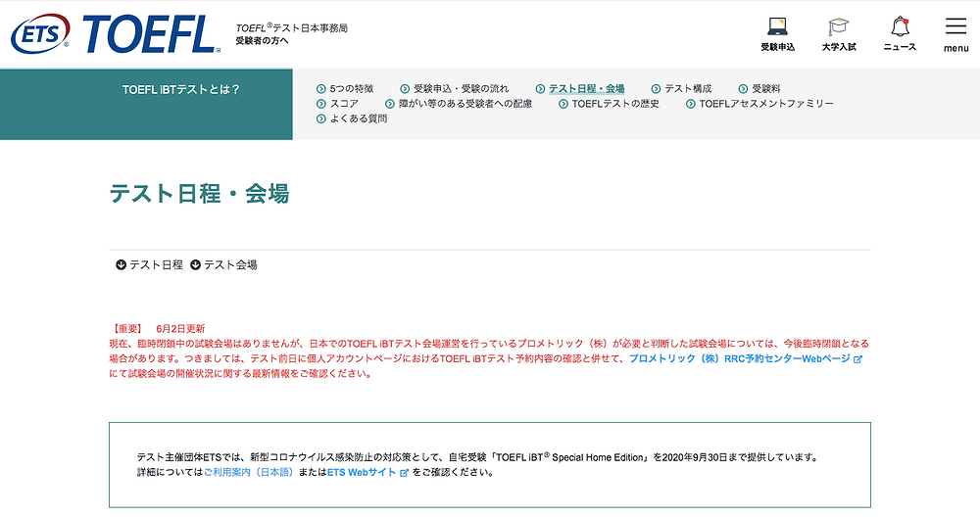This screenshot has width=980, height=517.
Task: Open 障がい等のある受験者への配慮 link
Action: tap(465, 104)
